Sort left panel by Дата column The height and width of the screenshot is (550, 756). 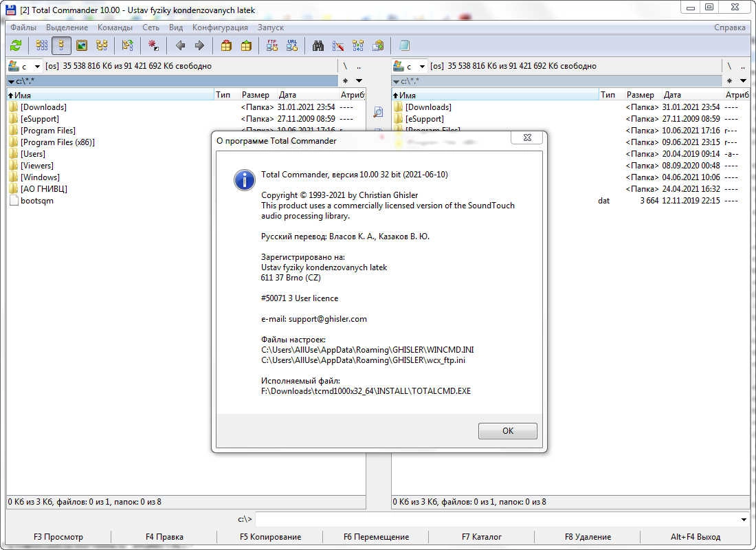point(307,95)
